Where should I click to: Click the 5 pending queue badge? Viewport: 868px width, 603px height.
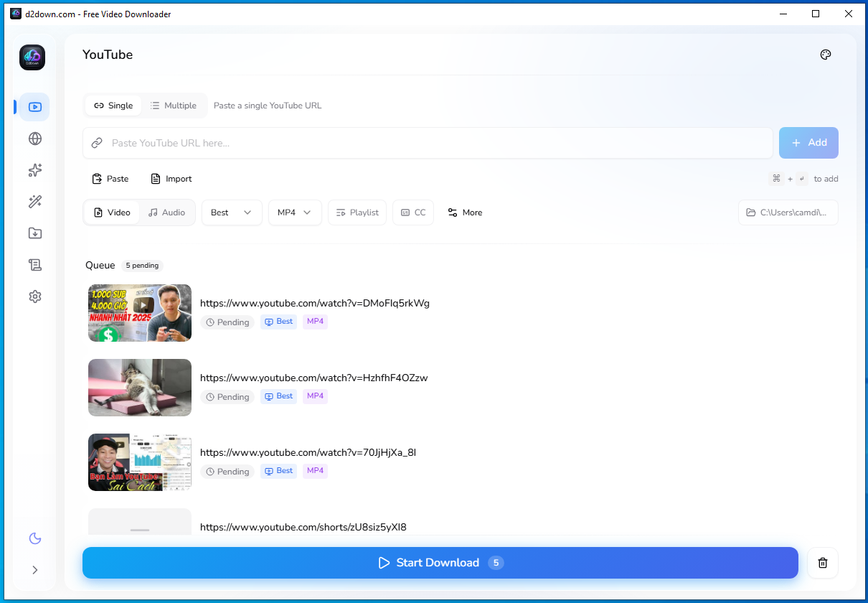click(142, 266)
